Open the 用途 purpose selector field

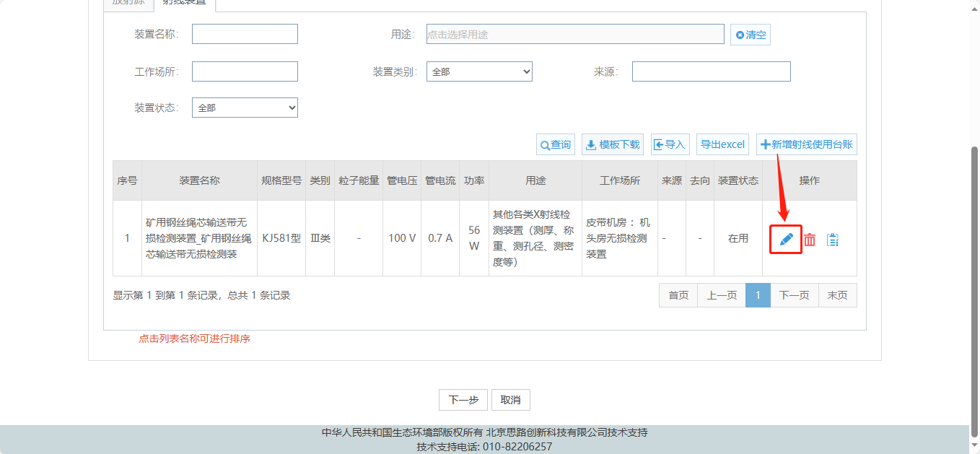[574, 34]
